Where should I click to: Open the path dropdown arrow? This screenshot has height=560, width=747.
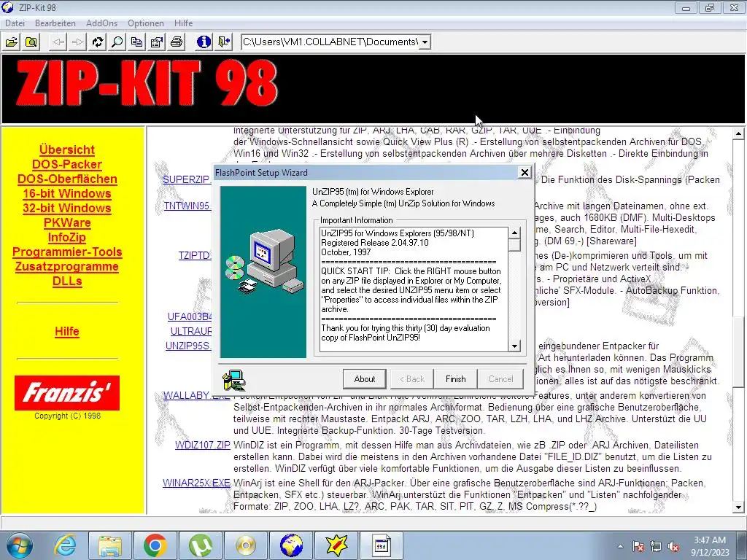(425, 42)
